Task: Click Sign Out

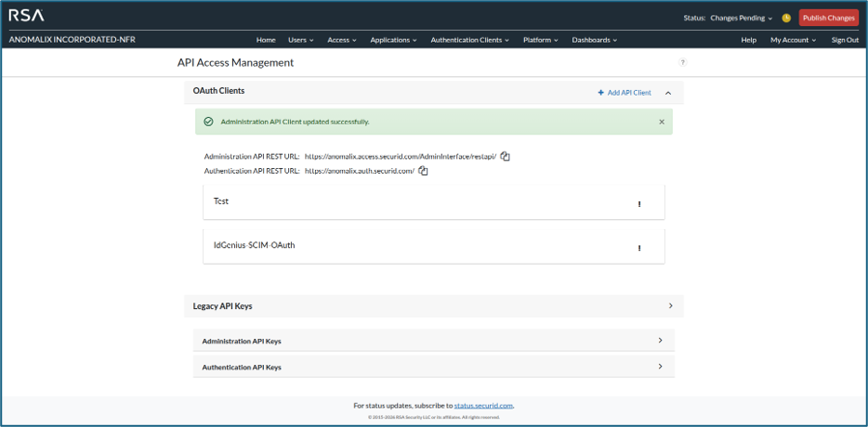Action: 845,40
